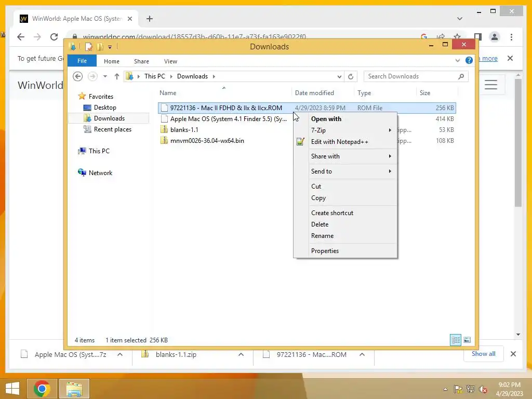Open the Chrome profile avatar icon
The width and height of the screenshot is (532, 399).
495,37
